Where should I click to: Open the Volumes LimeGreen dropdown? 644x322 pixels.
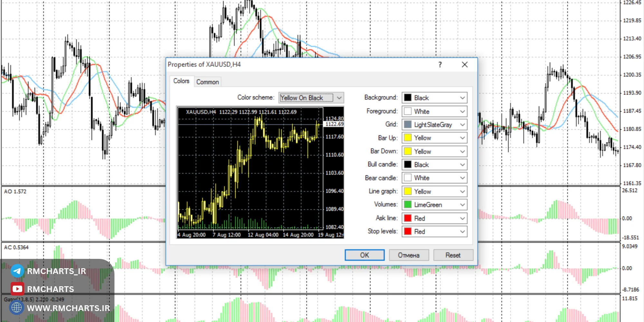click(434, 204)
